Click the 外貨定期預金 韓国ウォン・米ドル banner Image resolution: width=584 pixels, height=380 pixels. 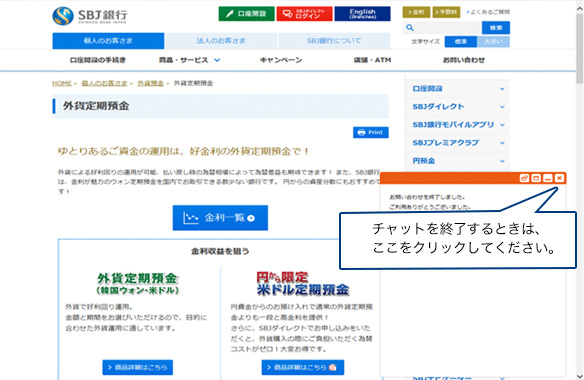(137, 284)
